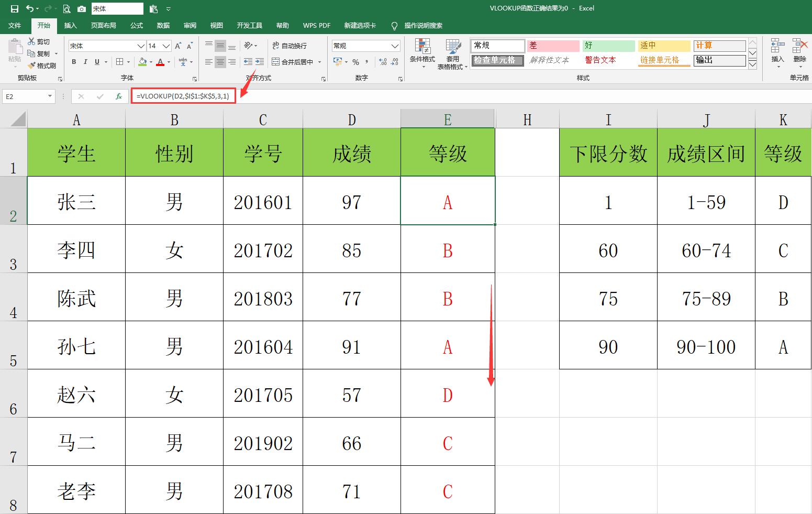Apply the Check Cell (检查单元格) style
This screenshot has width=812, height=514.
point(497,60)
